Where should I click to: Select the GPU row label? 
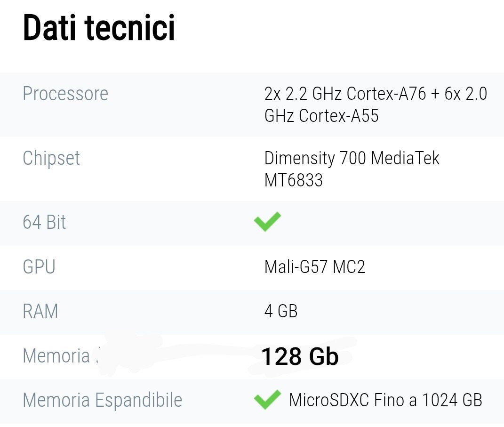39,266
